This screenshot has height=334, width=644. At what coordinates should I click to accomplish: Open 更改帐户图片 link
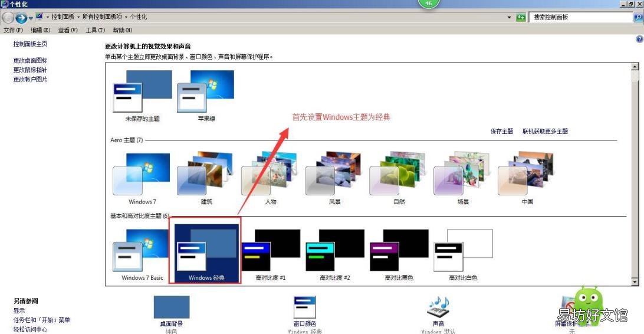click(31, 79)
